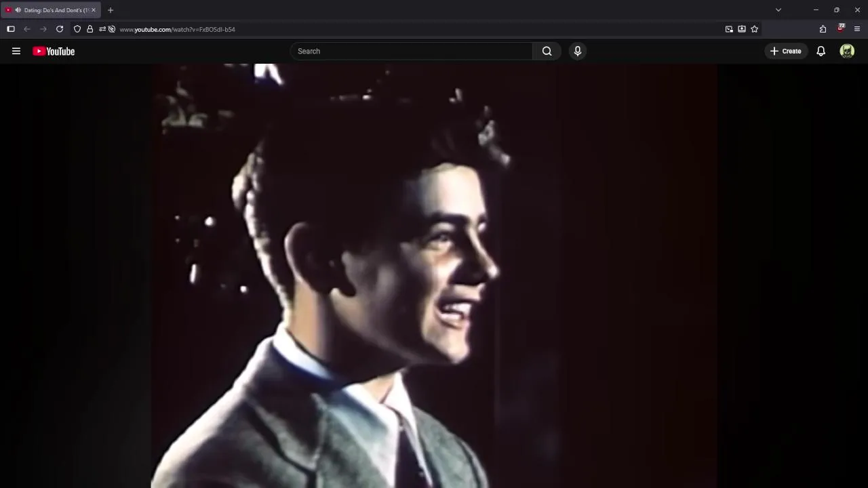The image size is (868, 488).
Task: Open the extensions puzzle menu
Action: tap(823, 29)
